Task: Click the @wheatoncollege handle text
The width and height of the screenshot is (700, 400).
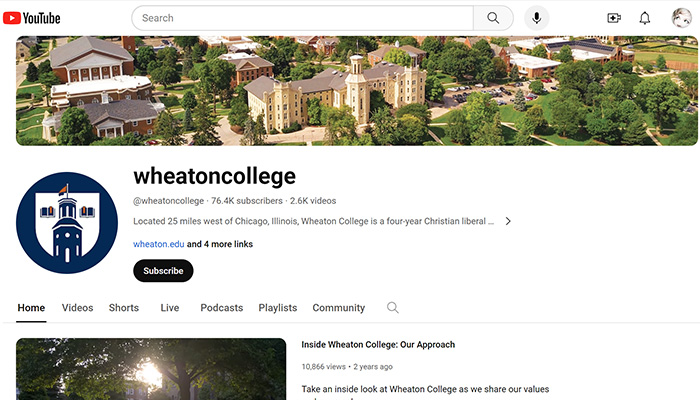Action: point(168,201)
